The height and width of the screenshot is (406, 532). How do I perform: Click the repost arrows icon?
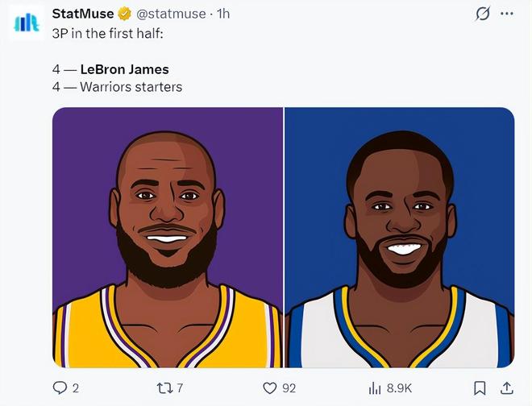coord(166,388)
